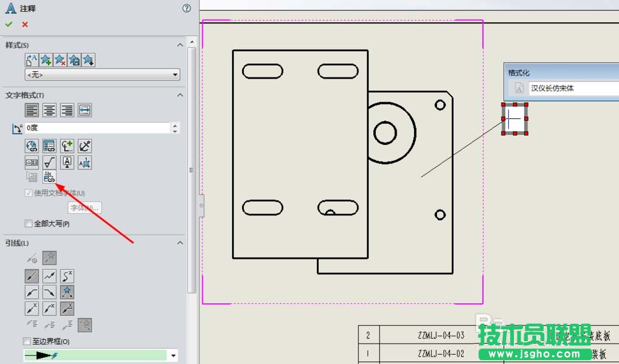Select multi-jog leader style
Viewport: 619px width, 364px height.
pyautogui.click(x=50, y=276)
